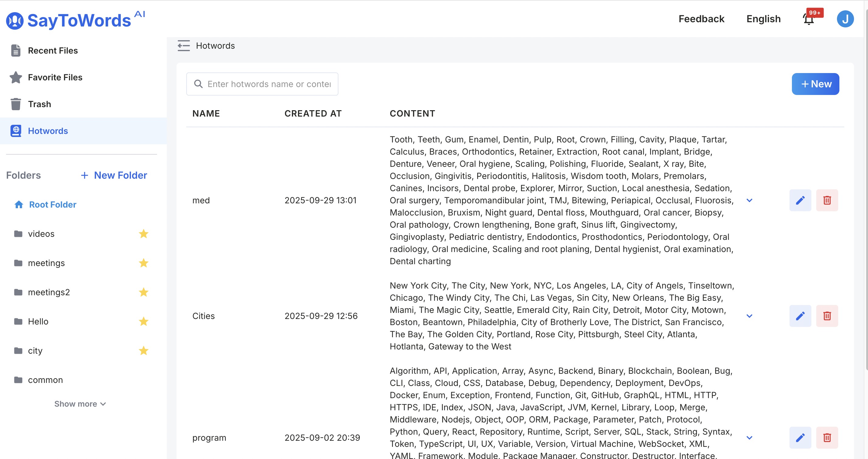Collapse sidebar using the menu-fold icon

184,45
